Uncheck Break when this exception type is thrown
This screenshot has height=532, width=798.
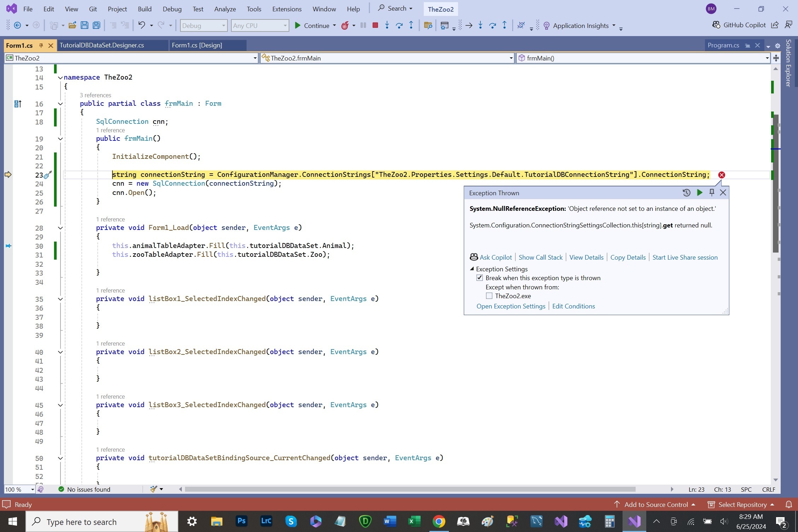point(480,278)
